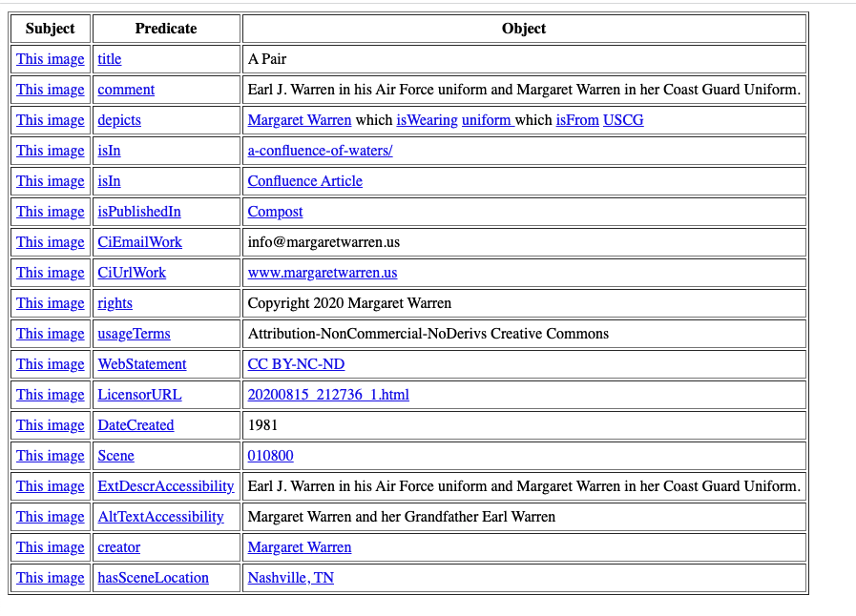The width and height of the screenshot is (856, 616).
Task: Click 'This image' in the depicts row
Action: pos(51,120)
